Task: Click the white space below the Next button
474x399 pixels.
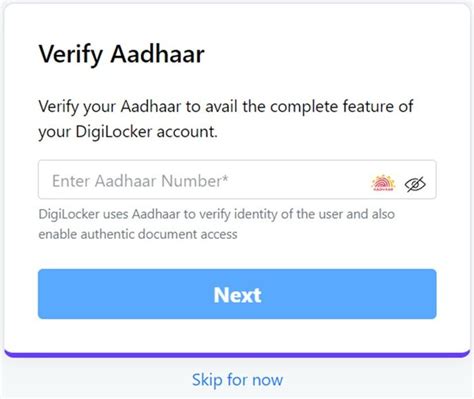Action: point(237,335)
